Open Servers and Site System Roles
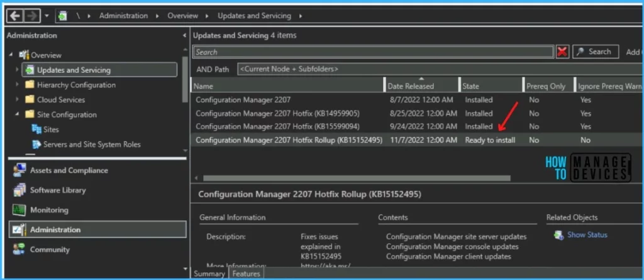Image resolution: width=644 pixels, height=280 pixels. [92, 144]
